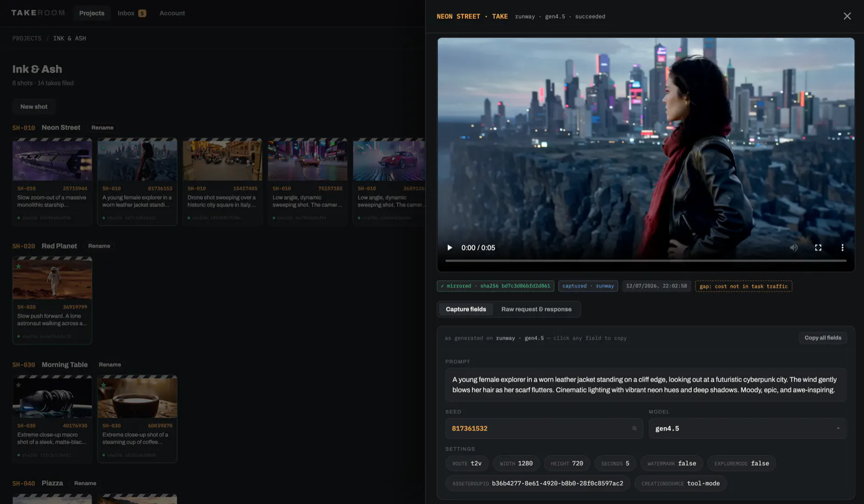Mute the video with the speaker icon
Screen dimensions: 864x504
click(794, 248)
